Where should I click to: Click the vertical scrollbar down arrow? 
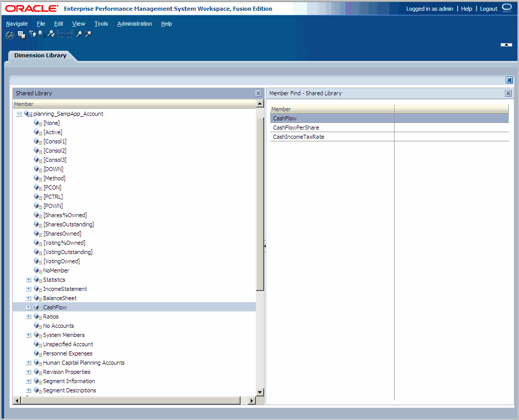[x=260, y=392]
